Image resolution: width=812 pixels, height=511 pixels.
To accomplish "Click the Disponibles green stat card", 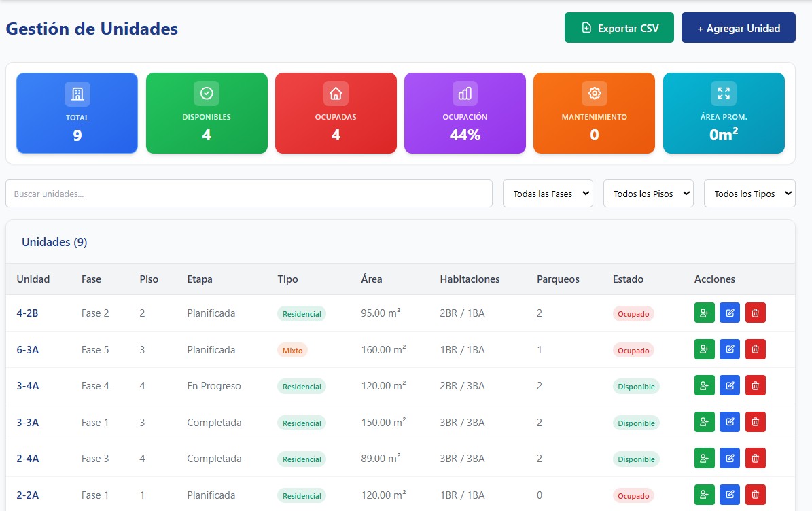I will tap(207, 113).
